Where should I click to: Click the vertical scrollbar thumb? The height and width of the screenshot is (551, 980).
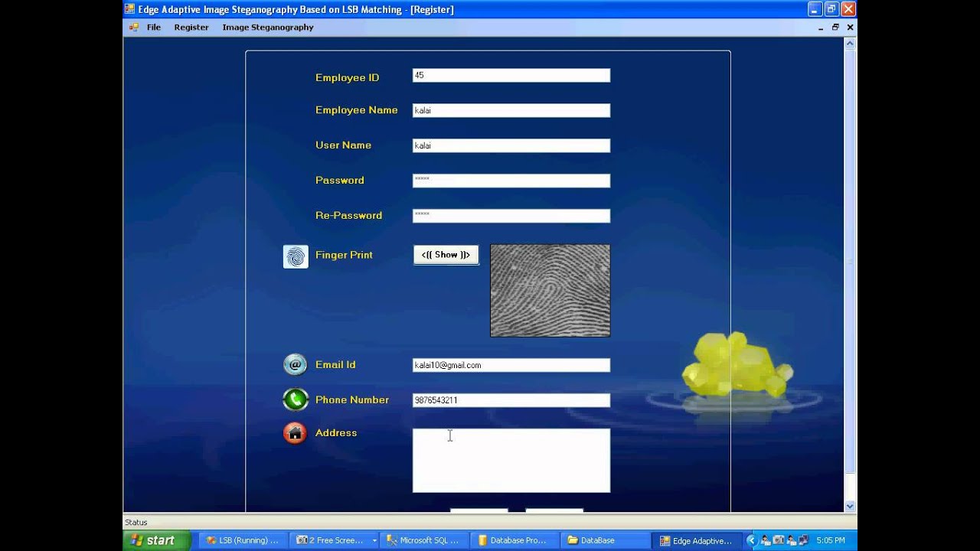point(850,261)
